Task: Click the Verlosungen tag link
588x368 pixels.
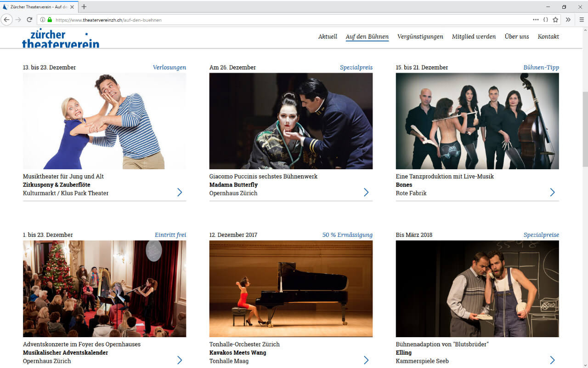Action: 170,67
